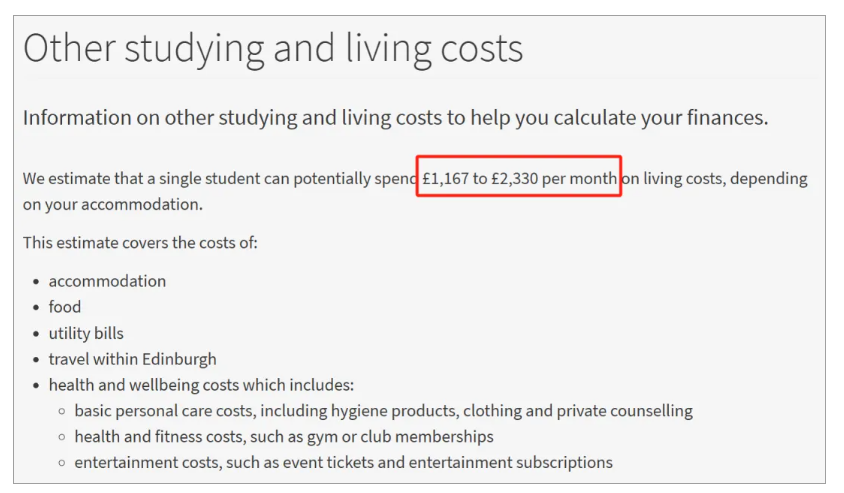The image size is (844, 493).
Task: Click the "health and fitness costs" sub-item
Action: click(x=165, y=437)
